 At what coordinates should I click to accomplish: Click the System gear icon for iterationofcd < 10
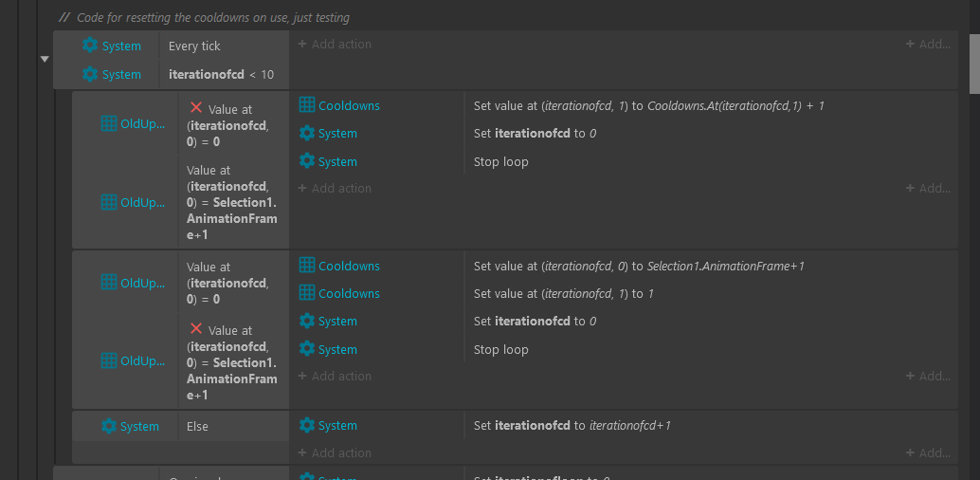tap(90, 74)
